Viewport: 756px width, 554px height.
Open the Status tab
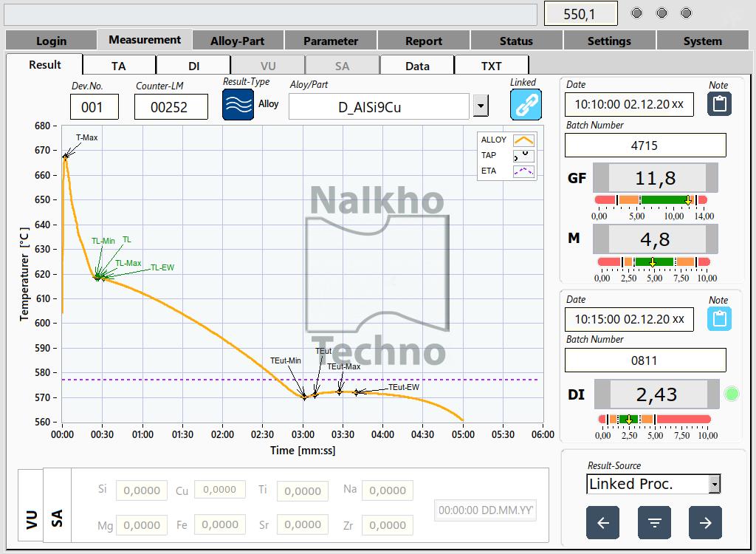[x=516, y=41]
